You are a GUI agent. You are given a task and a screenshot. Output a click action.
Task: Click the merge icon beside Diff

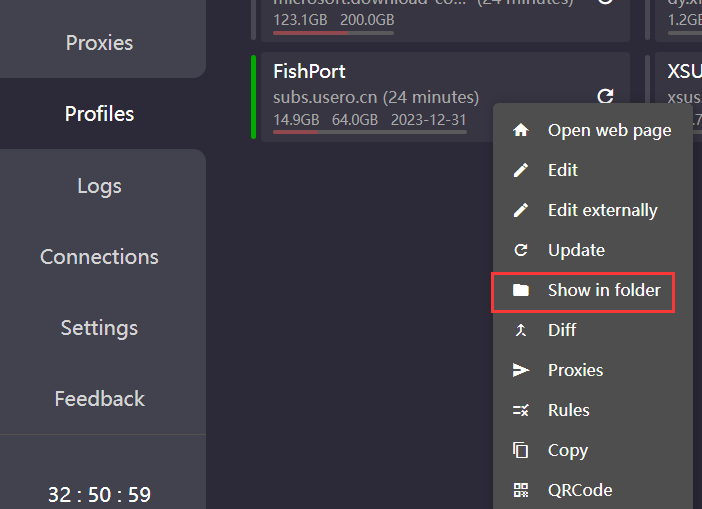click(x=520, y=330)
